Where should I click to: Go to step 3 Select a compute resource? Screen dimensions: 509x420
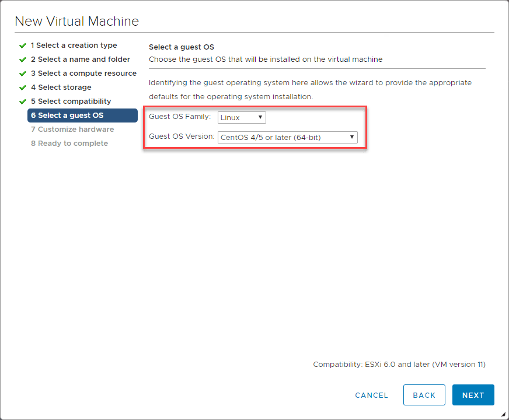coord(83,73)
